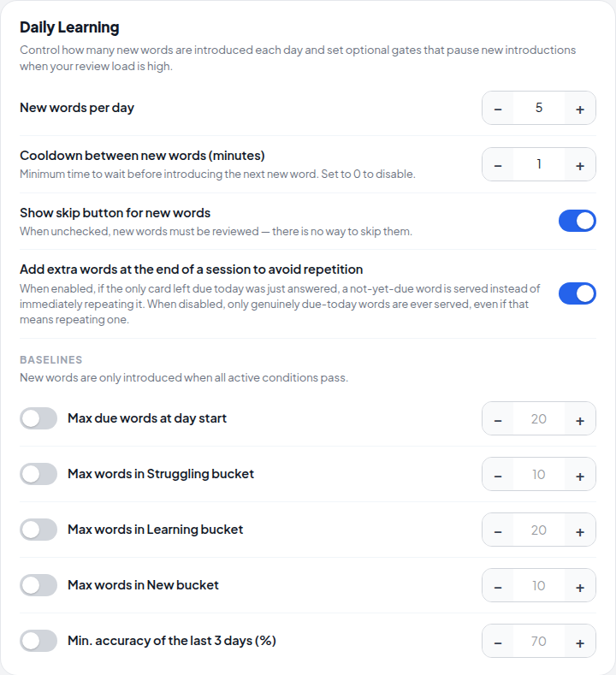Turn off Show skip button toggle
This screenshot has height=675, width=616.
577,221
